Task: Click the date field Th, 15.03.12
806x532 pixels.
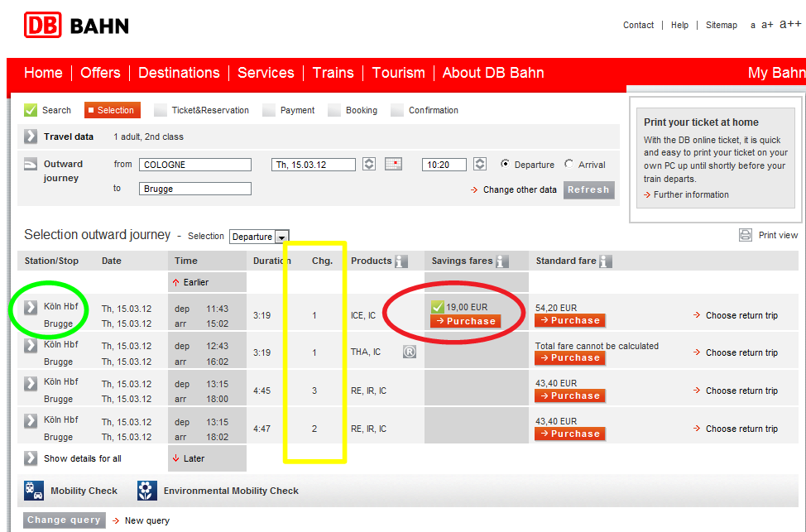Action: click(x=313, y=165)
